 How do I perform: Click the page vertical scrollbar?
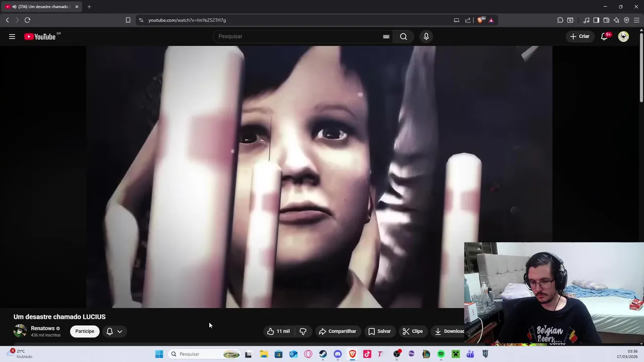[641, 66]
